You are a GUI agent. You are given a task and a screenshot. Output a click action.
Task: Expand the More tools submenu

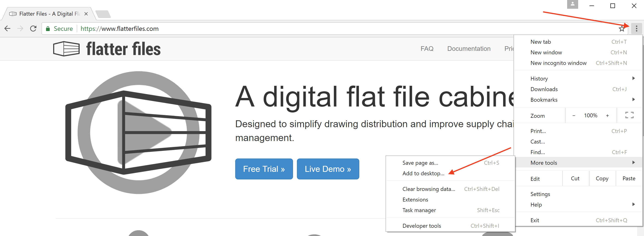click(578, 163)
